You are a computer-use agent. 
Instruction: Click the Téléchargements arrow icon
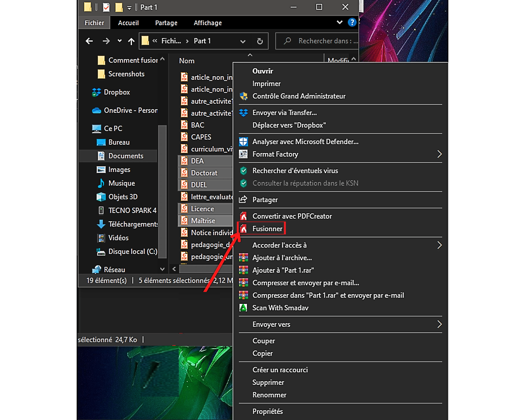(101, 224)
